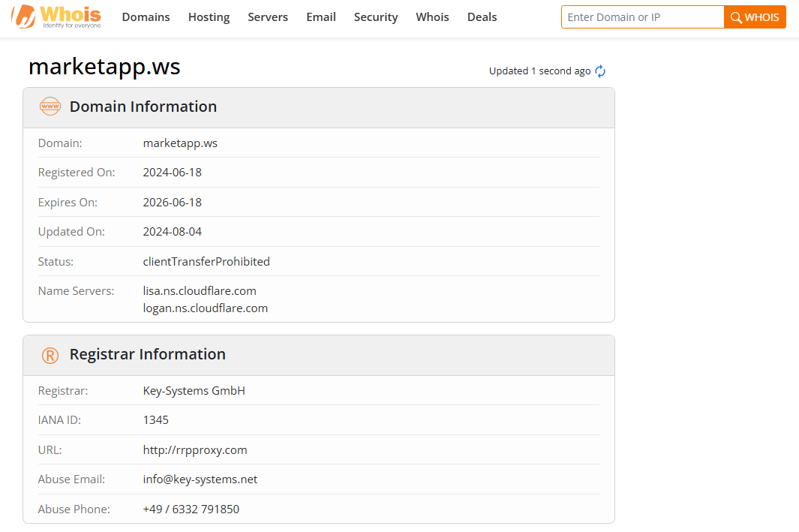
Task: Open the Deals menu
Action: click(482, 17)
